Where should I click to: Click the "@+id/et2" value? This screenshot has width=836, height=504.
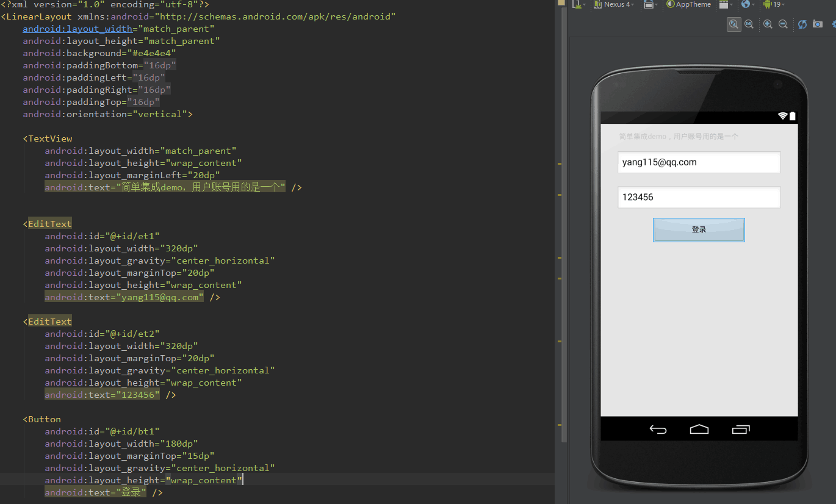[134, 334]
